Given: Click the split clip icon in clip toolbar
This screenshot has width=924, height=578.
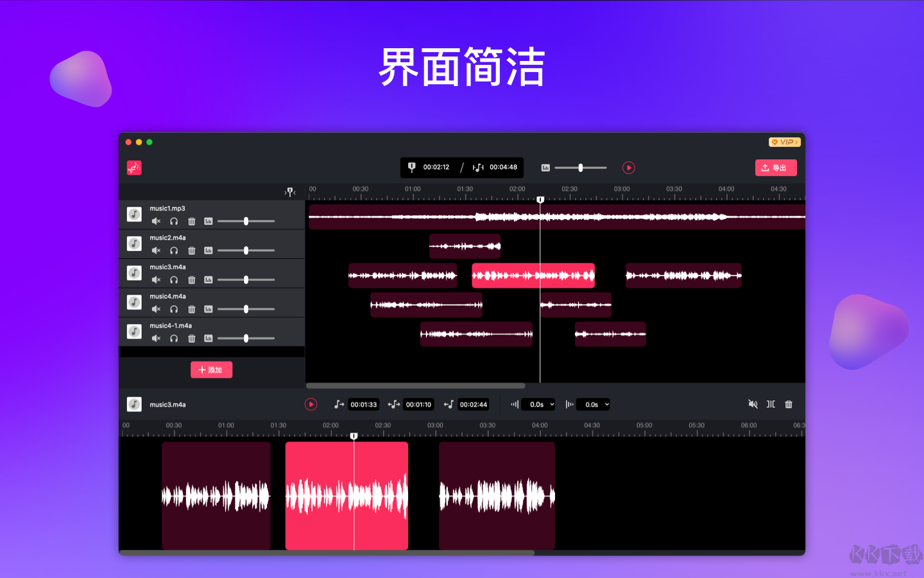Looking at the screenshot, I should coord(771,404).
